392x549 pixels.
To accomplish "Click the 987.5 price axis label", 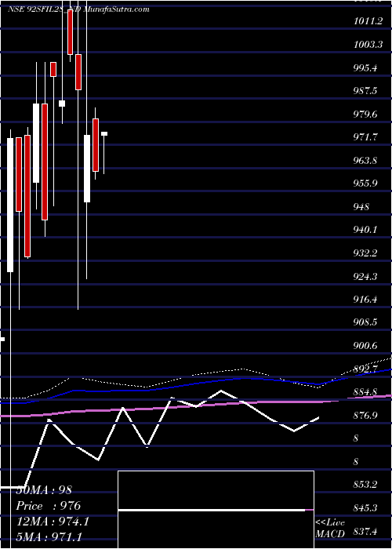I will tap(366, 91).
